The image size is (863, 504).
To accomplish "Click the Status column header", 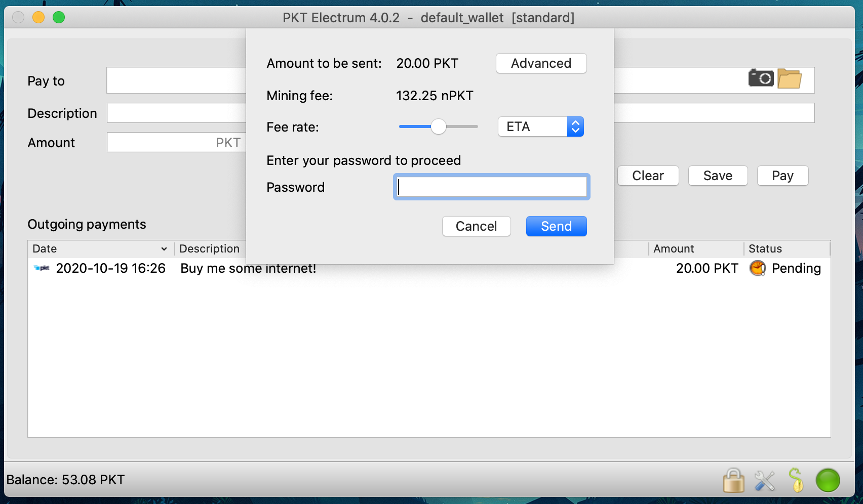I will pyautogui.click(x=765, y=249).
